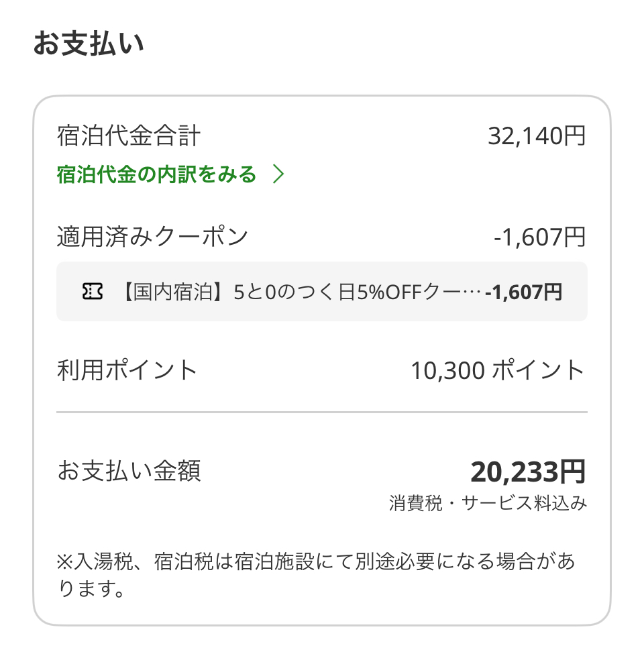
Task: Click the 消費税・サービス料込み note
Action: pyautogui.click(x=488, y=503)
